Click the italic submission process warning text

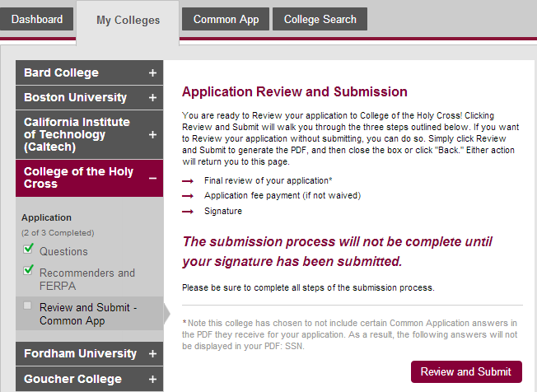[337, 251]
